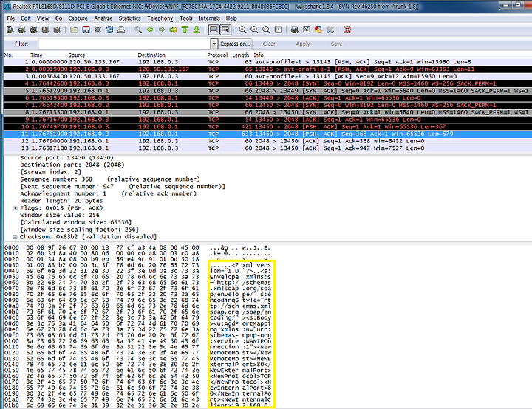Open the Analyze menu
Screen dimensions: 532x409
click(x=103, y=18)
